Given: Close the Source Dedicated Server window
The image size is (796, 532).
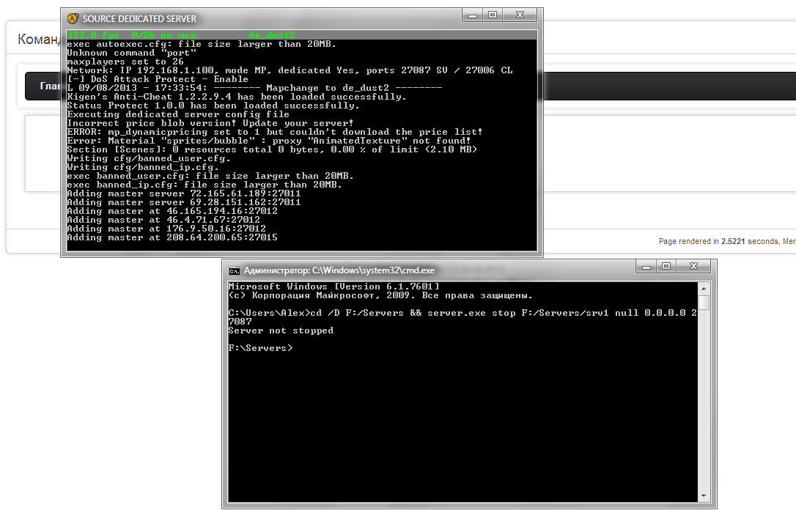Looking at the screenshot, I should [520, 15].
